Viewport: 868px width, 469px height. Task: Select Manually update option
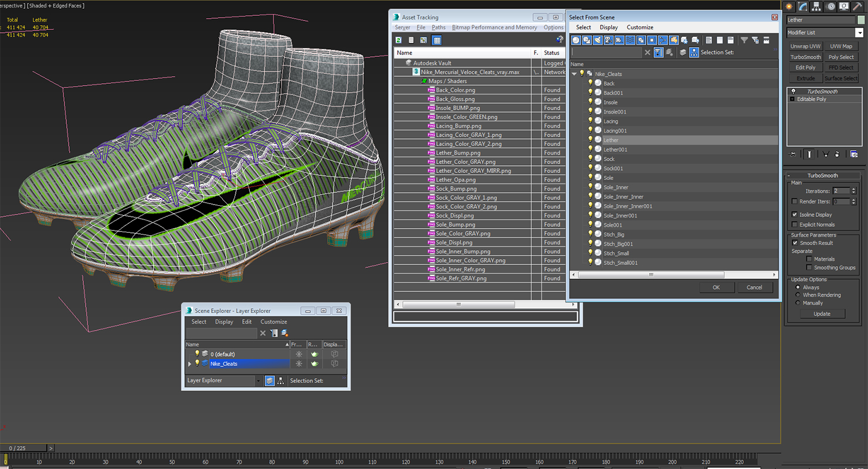(798, 303)
